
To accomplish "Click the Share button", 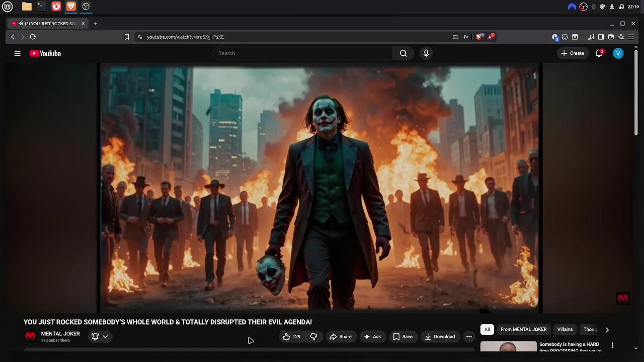I will coord(341,337).
